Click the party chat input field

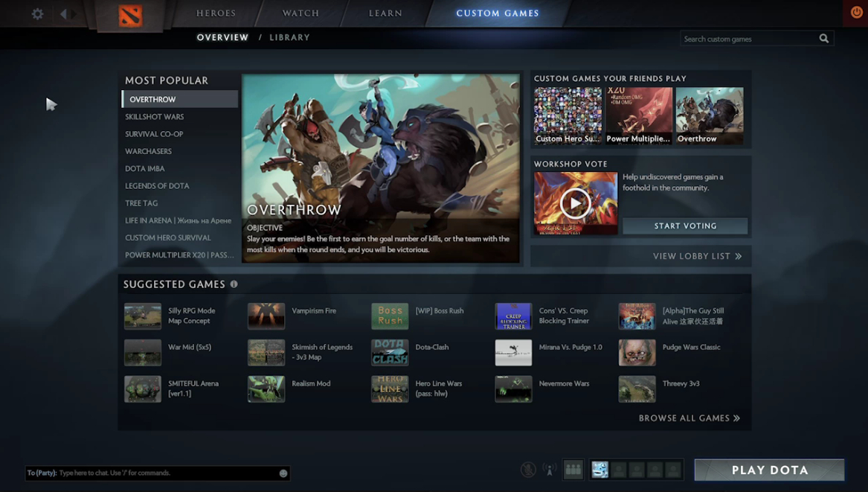(x=157, y=473)
